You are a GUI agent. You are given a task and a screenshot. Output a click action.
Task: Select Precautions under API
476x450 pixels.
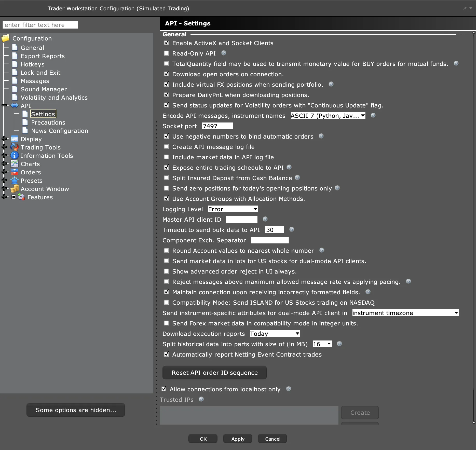[x=48, y=122]
